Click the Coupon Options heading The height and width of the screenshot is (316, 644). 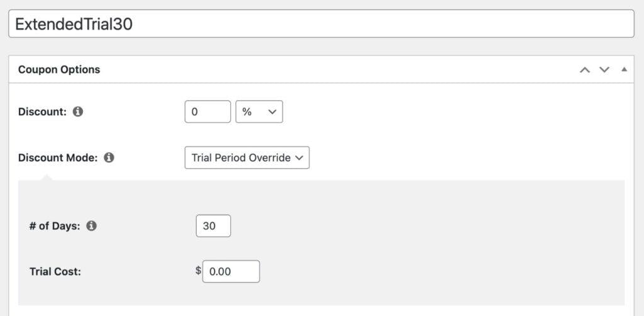[x=59, y=70]
